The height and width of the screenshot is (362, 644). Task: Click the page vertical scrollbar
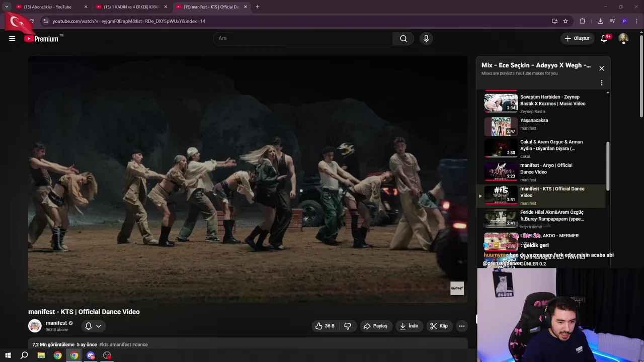(x=641, y=75)
